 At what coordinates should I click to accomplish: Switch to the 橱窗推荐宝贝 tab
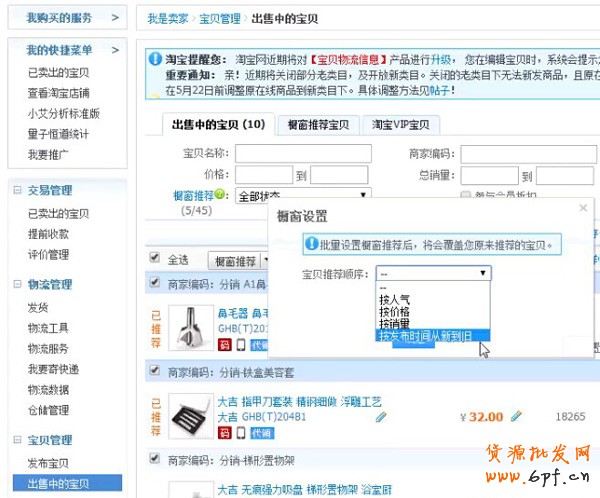tap(317, 125)
